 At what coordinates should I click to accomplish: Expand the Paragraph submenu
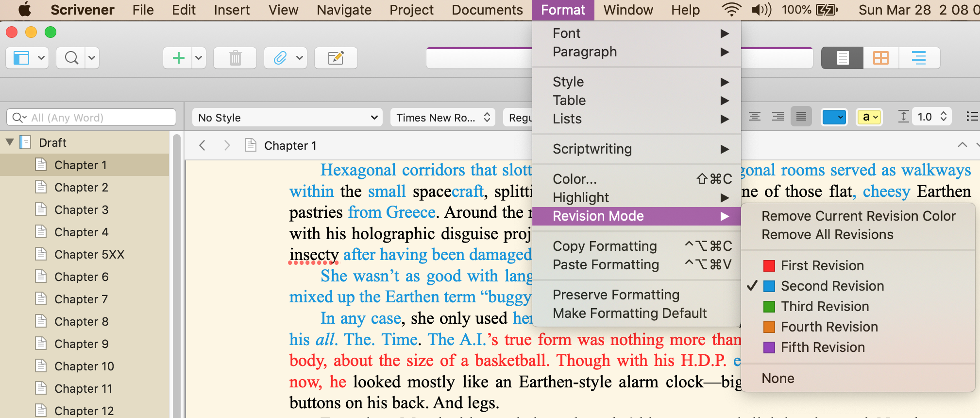pos(637,52)
